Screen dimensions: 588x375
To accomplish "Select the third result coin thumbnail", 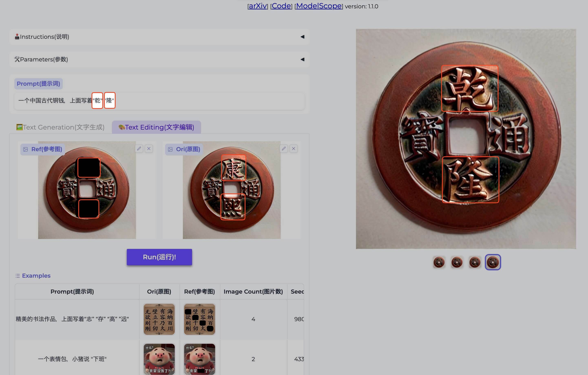I will tap(475, 262).
